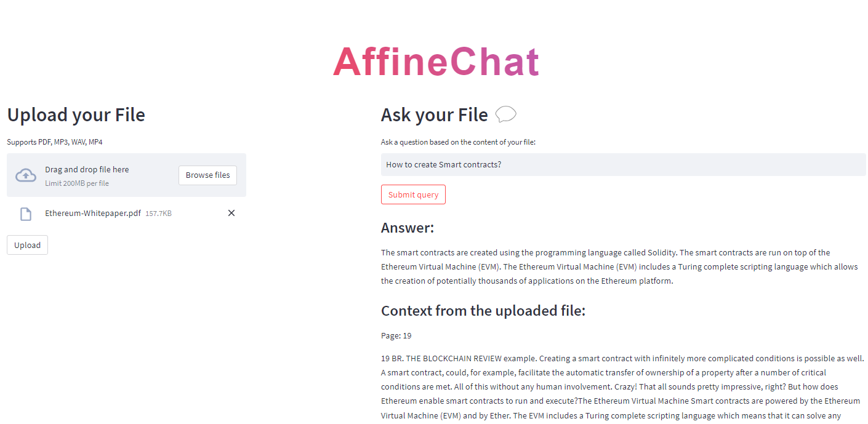
Task: Click the Supports PDF, MP3, WAV, MP4 text
Action: click(55, 142)
